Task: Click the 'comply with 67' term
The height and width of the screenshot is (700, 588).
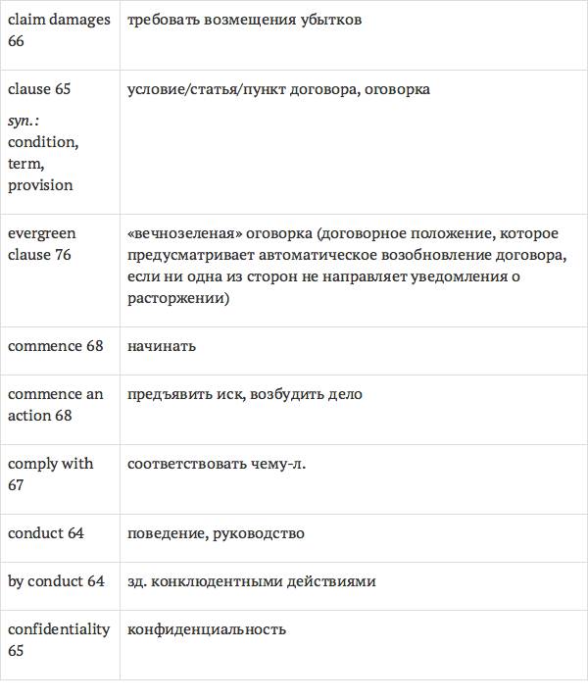Action: coord(51,475)
